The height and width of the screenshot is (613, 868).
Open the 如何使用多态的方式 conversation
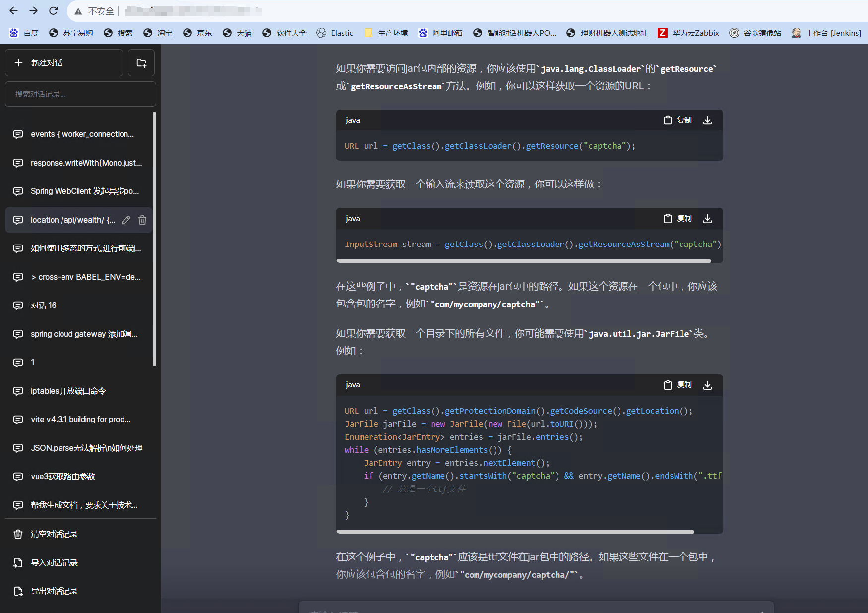(x=79, y=248)
